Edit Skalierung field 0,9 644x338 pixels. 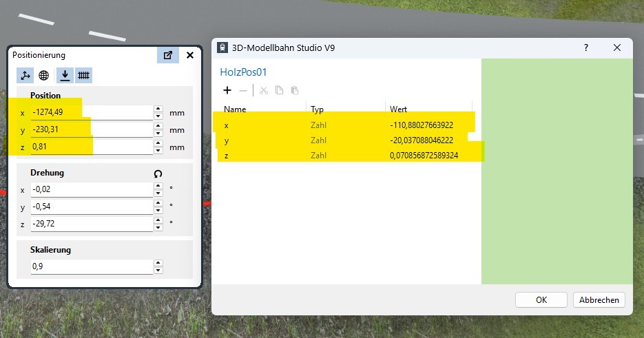[x=92, y=266]
